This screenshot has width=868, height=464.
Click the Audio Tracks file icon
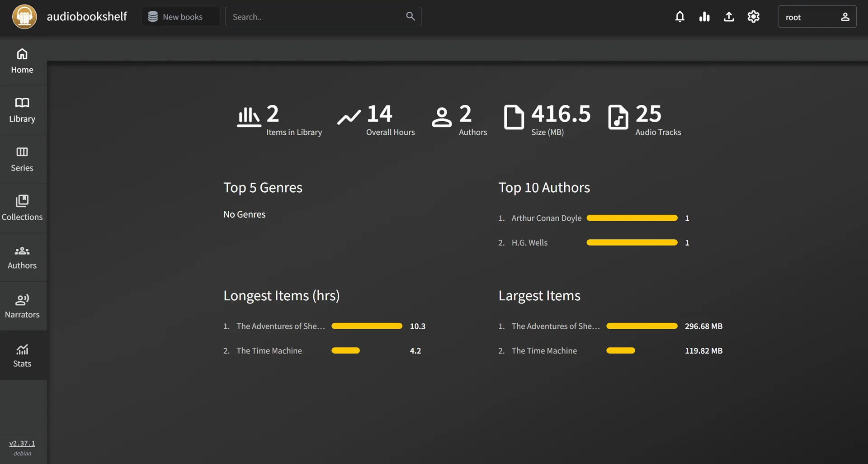[x=618, y=117]
